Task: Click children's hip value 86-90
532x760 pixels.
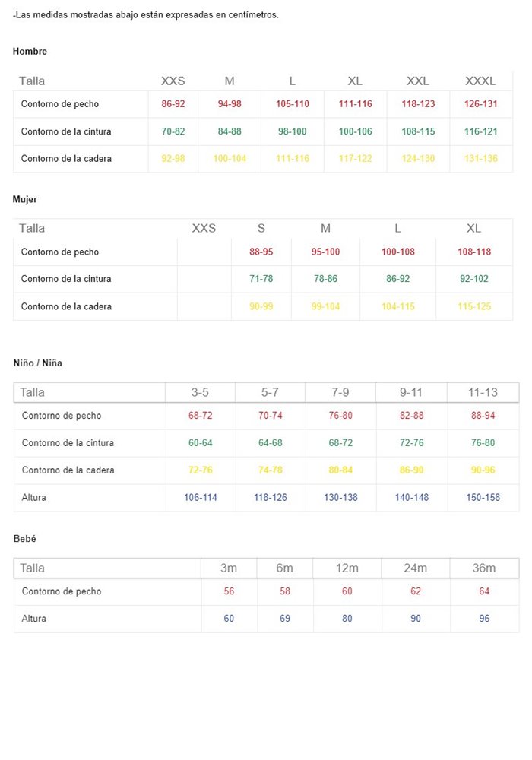Action: coord(411,470)
